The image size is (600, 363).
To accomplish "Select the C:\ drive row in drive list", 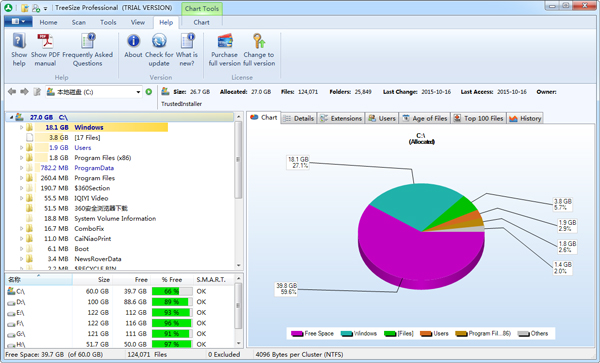I will pos(119,291).
